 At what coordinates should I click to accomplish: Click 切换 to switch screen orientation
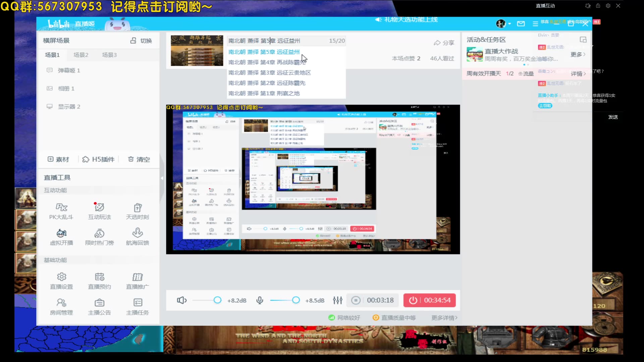coord(141,41)
